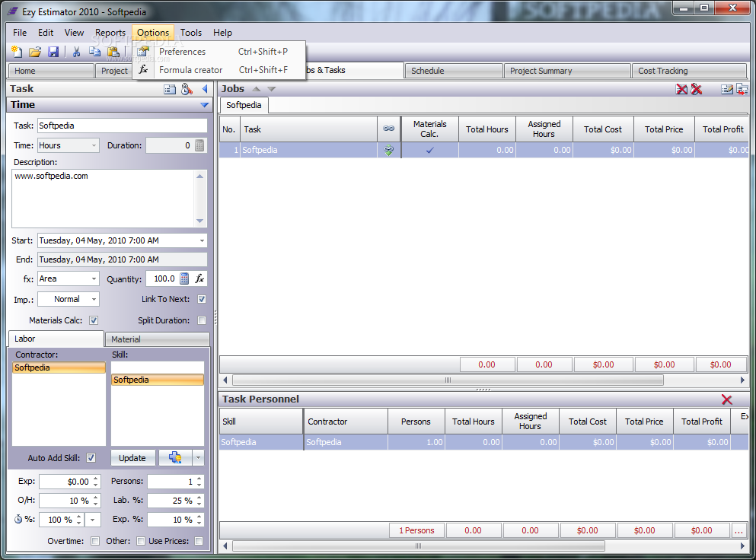Create a new file with the New toolbar icon
The height and width of the screenshot is (560, 756).
point(17,52)
